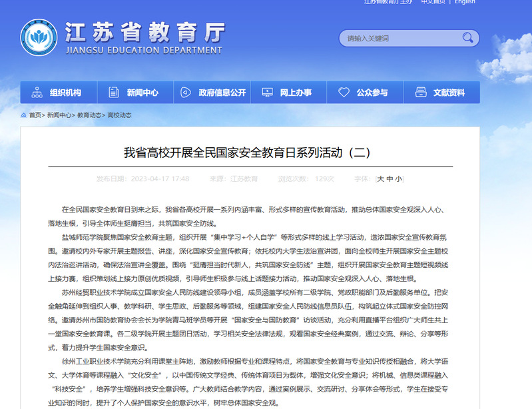Click the 公众参与 heart icon
532x409 pixels.
[344, 93]
